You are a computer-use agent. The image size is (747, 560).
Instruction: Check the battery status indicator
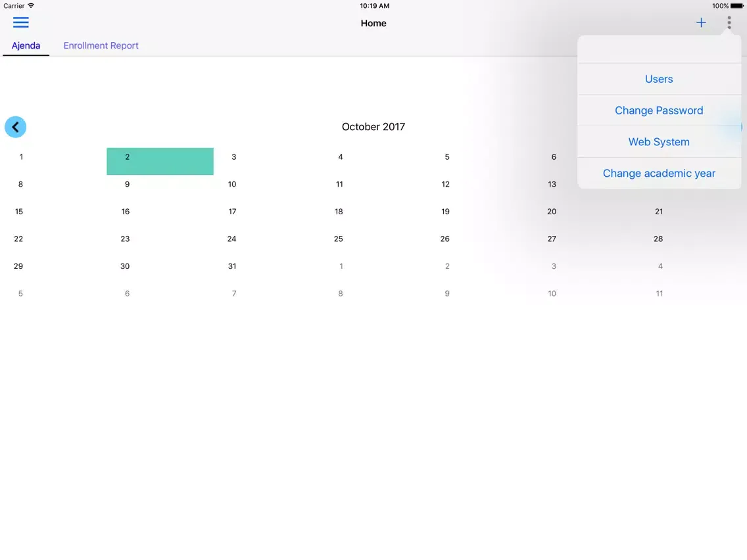736,6
